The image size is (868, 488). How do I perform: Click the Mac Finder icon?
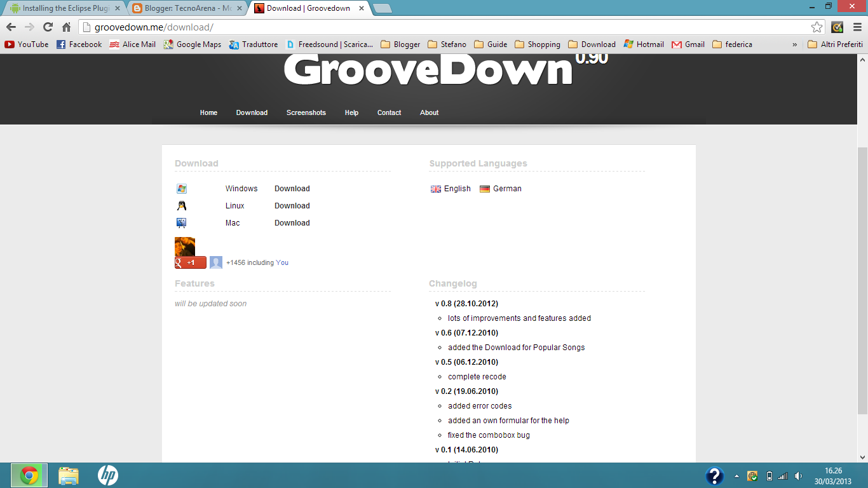coord(182,223)
